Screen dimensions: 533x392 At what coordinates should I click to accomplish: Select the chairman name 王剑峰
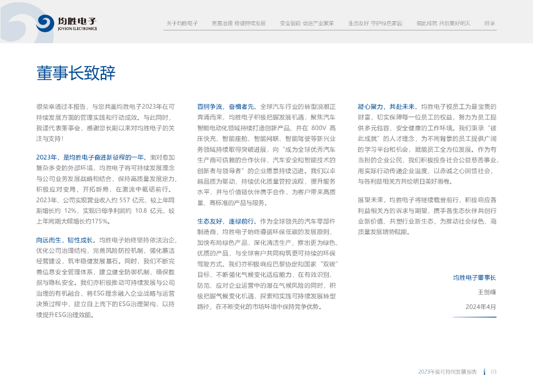point(487,293)
